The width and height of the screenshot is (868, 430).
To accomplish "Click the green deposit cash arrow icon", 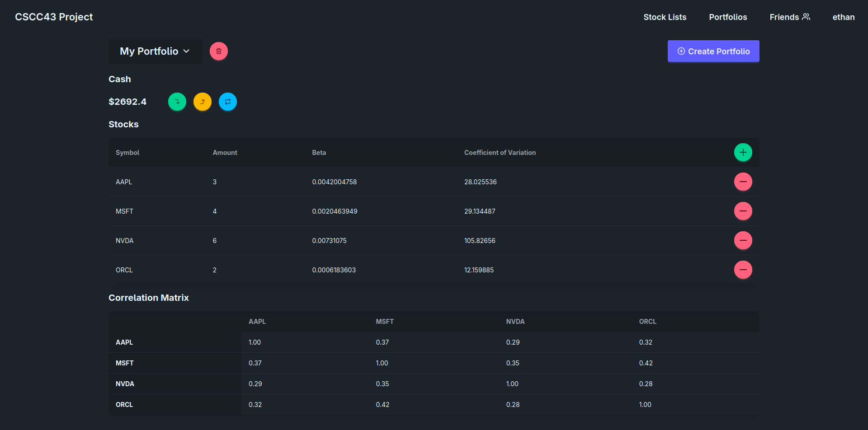I will [177, 102].
